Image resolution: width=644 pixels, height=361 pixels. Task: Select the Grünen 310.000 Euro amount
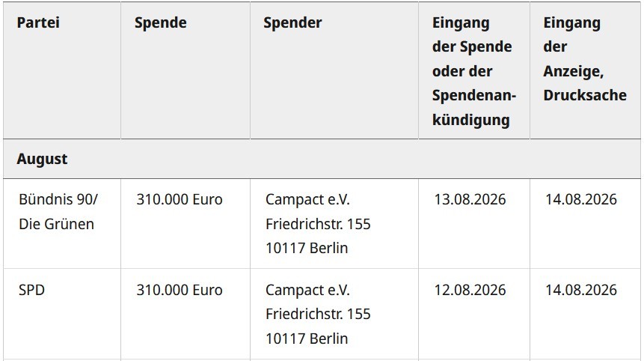[x=180, y=199]
